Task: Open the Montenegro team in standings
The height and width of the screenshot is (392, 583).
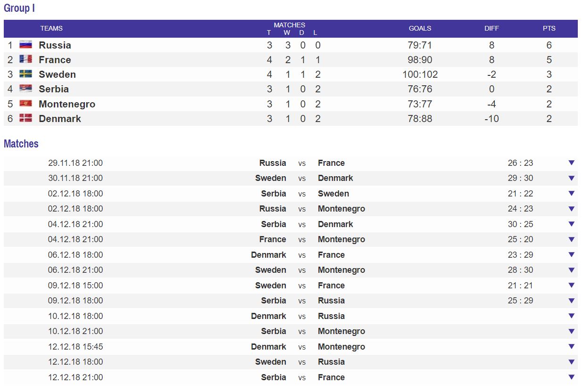Action: (x=67, y=104)
